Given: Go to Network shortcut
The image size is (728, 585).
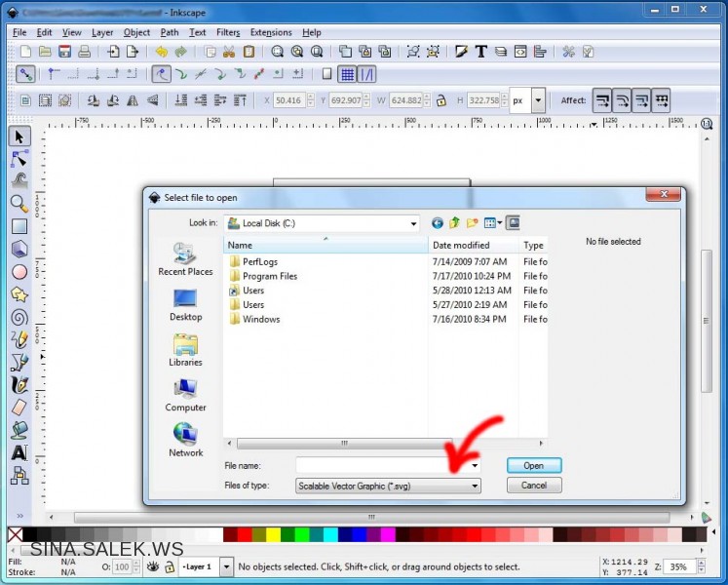Looking at the screenshot, I should click(185, 440).
